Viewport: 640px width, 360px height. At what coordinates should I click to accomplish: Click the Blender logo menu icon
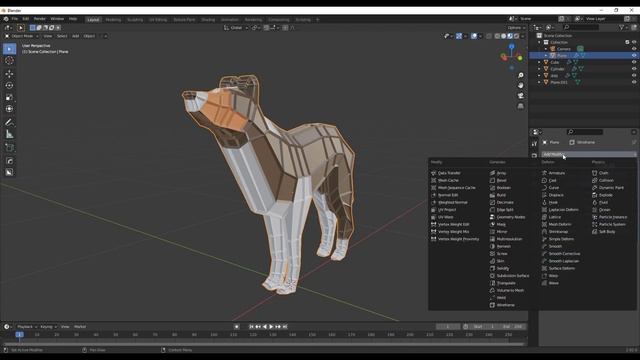point(6,19)
